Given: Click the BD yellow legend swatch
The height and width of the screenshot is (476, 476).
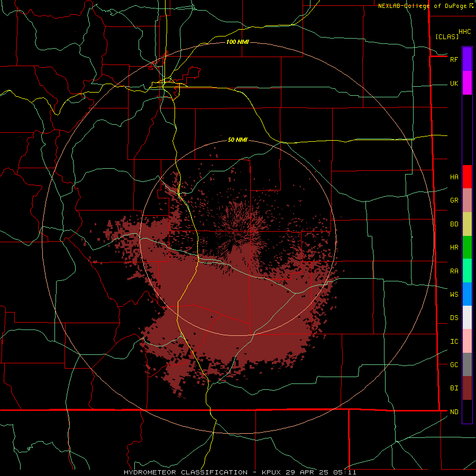Looking at the screenshot, I should point(467,224).
